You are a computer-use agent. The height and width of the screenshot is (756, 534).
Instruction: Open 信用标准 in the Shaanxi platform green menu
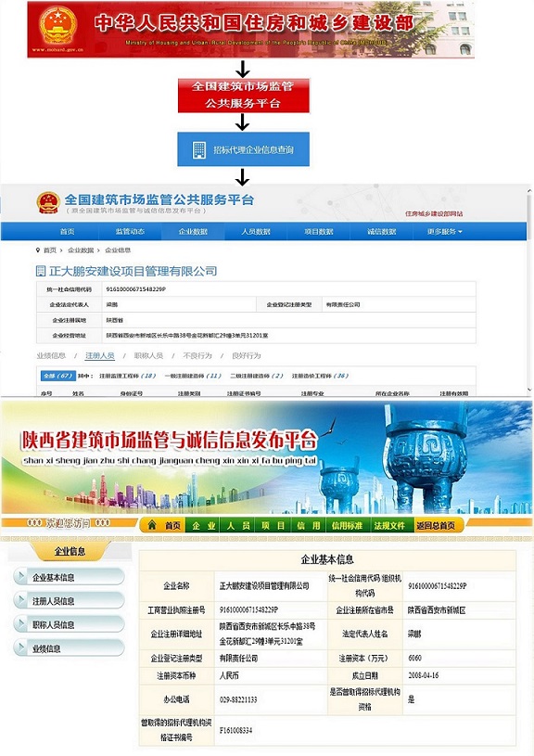click(x=347, y=525)
